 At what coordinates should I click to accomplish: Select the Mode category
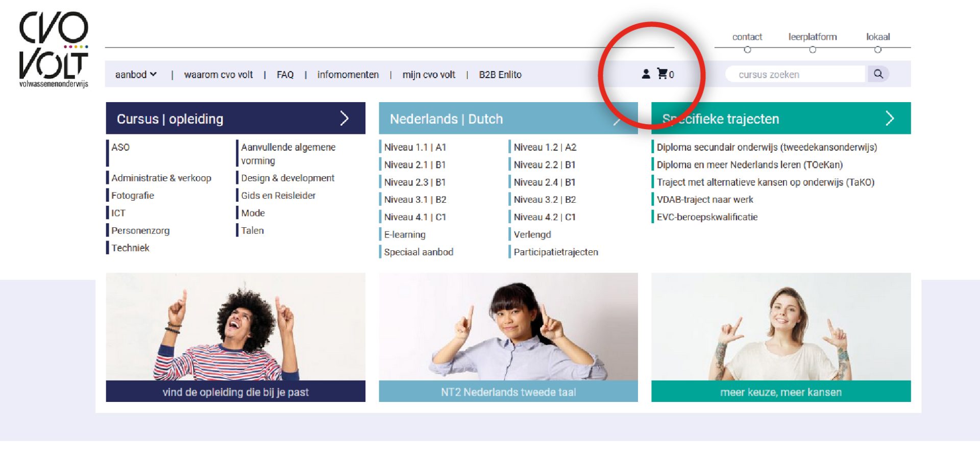click(253, 213)
